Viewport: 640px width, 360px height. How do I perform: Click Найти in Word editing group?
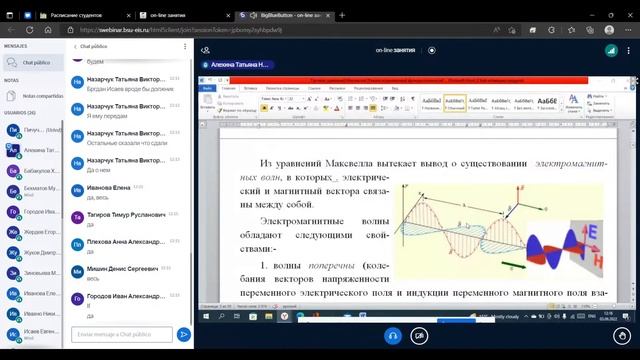[x=596, y=96]
